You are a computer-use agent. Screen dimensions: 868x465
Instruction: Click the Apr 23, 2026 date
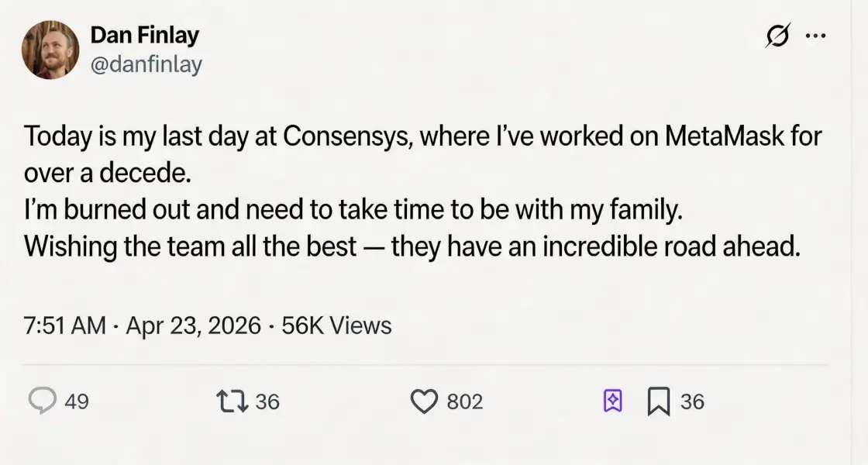pos(193,325)
